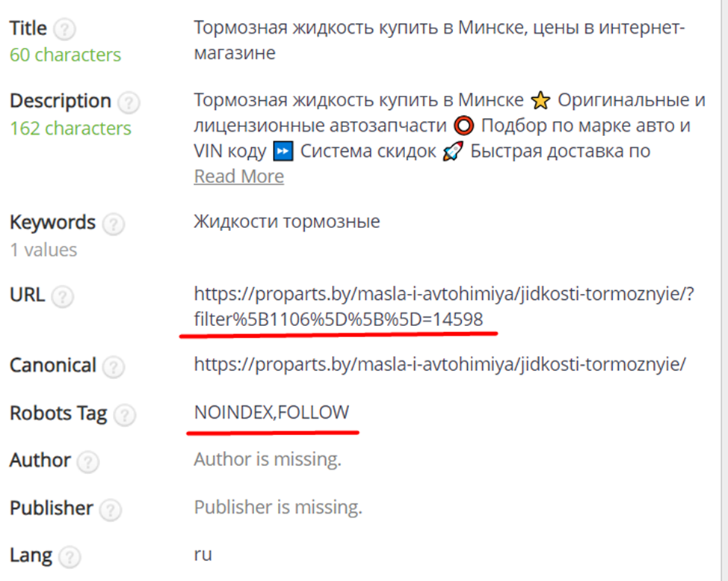Image resolution: width=728 pixels, height=581 pixels.
Task: Click the 'Жидкости тормозные' keyword value
Action: pos(287,221)
